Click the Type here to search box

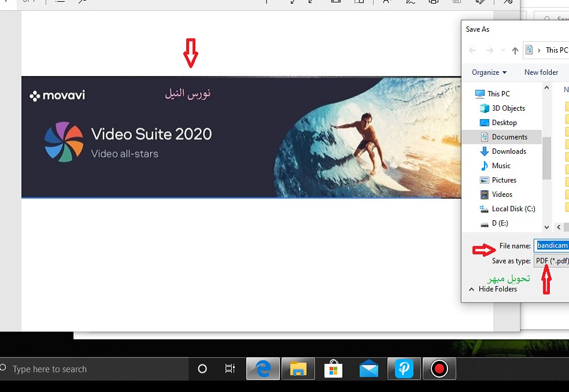90,369
